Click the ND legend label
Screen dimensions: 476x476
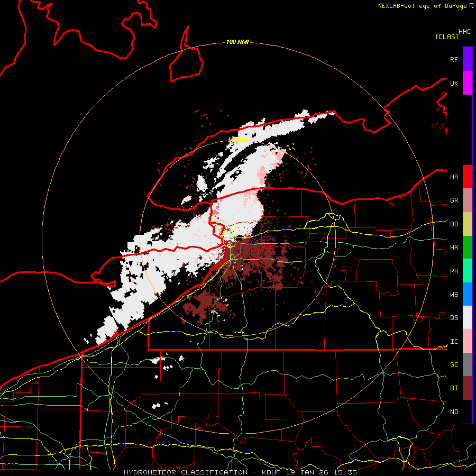[x=454, y=411]
